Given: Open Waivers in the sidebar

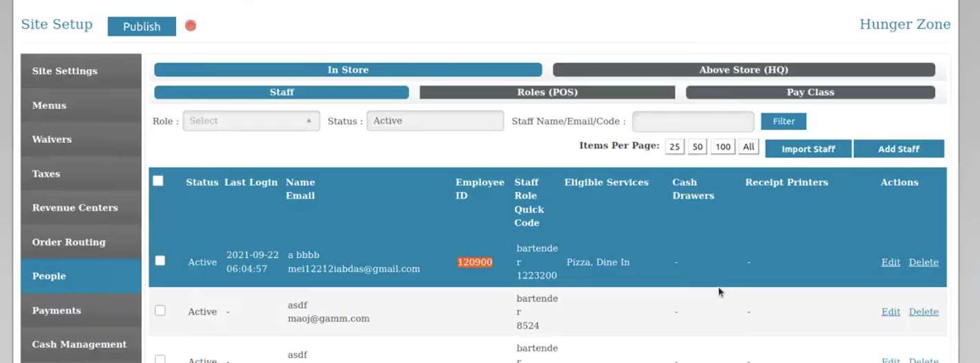Looking at the screenshot, I should (x=81, y=139).
